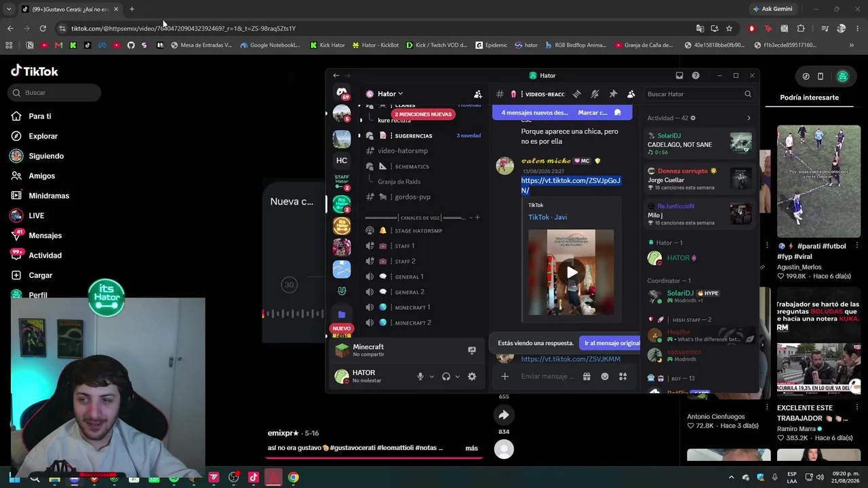This screenshot has width=868, height=488.
Task: Toggle Discord member list visibility
Action: tap(631, 94)
